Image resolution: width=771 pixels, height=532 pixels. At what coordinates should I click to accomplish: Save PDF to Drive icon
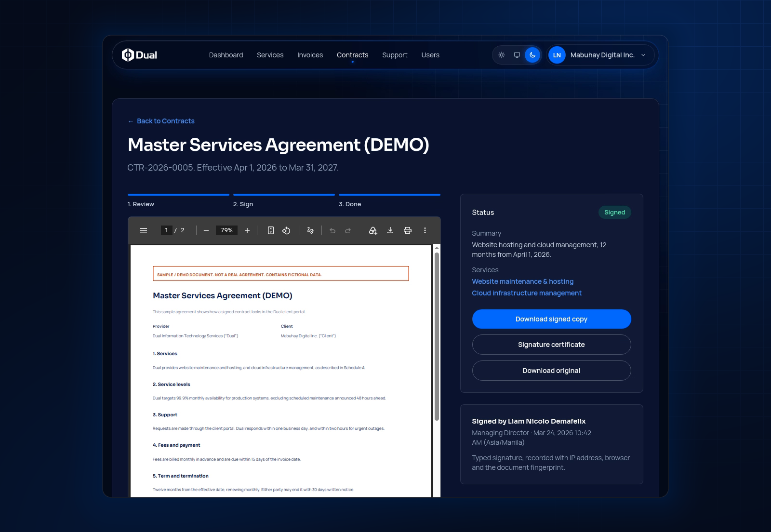[x=373, y=230]
